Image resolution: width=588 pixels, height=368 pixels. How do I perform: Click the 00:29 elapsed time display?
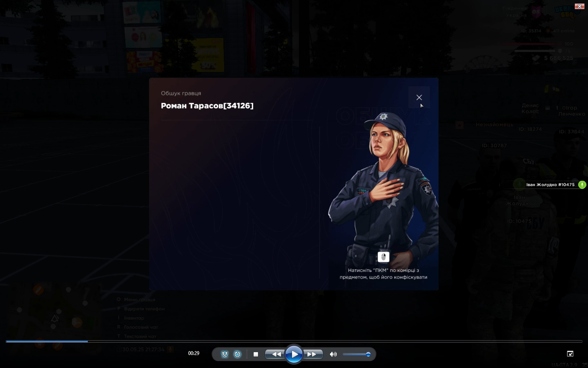194,353
